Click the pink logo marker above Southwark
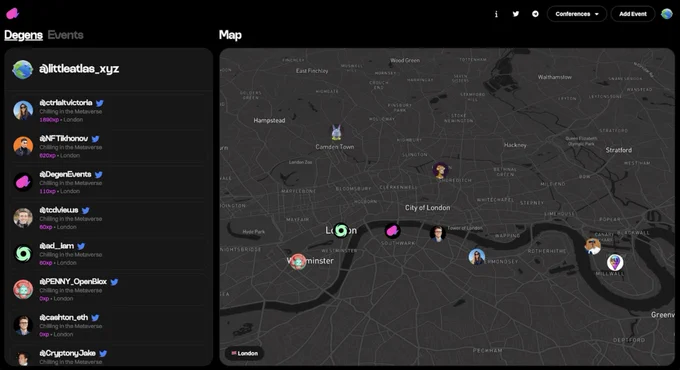Image resolution: width=680 pixels, height=370 pixels. 392,231
